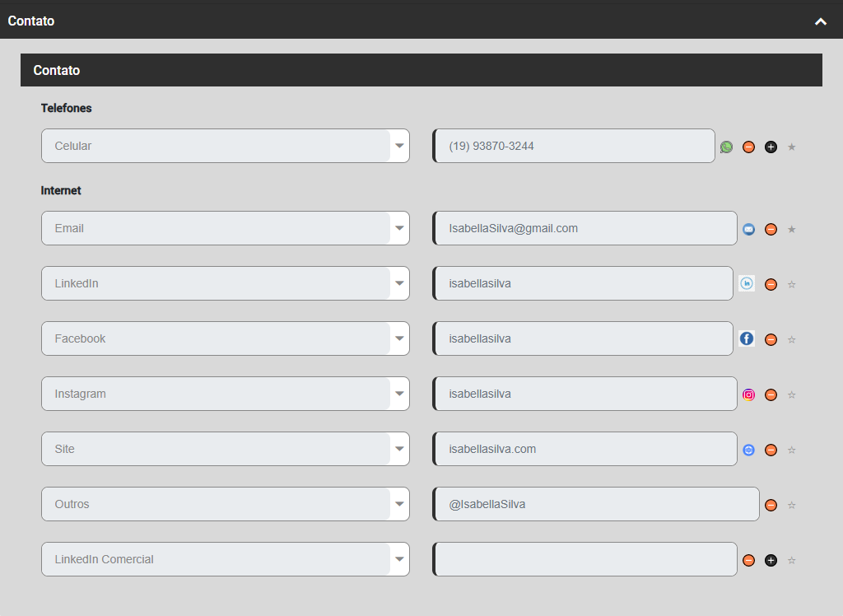Remove the Email row
This screenshot has width=843, height=616.
[771, 229]
